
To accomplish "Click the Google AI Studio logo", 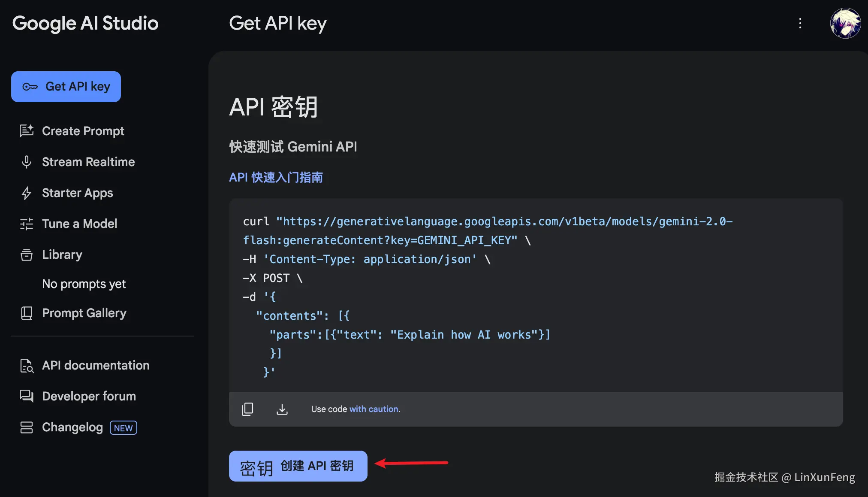I will 85,23.
